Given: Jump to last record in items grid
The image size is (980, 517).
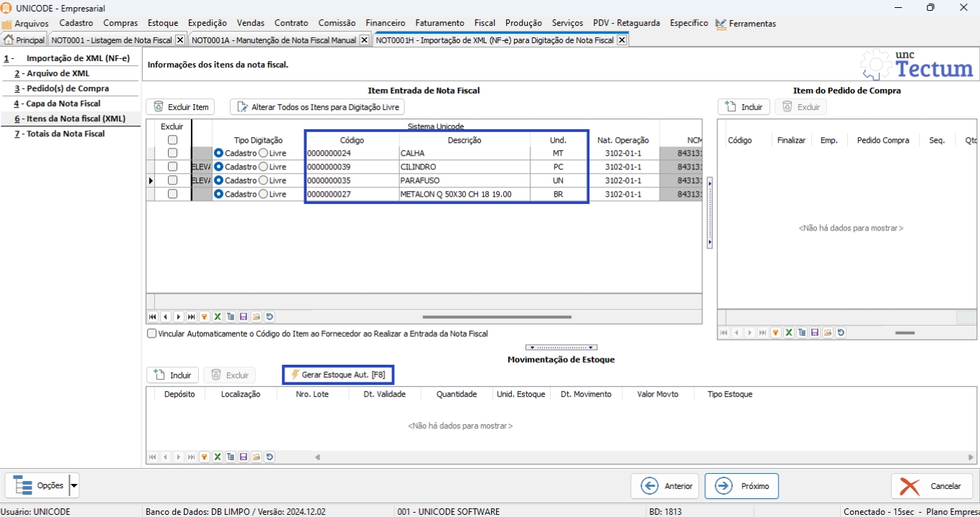Looking at the screenshot, I should point(192,317).
